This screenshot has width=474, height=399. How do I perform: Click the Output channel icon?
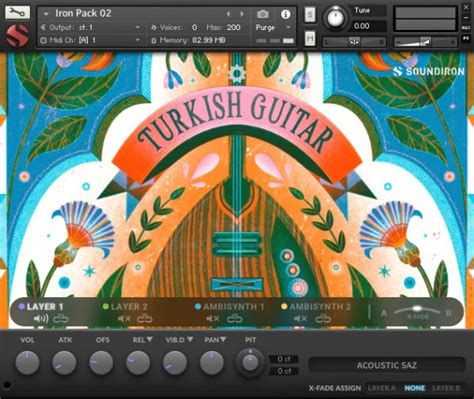click(x=43, y=27)
